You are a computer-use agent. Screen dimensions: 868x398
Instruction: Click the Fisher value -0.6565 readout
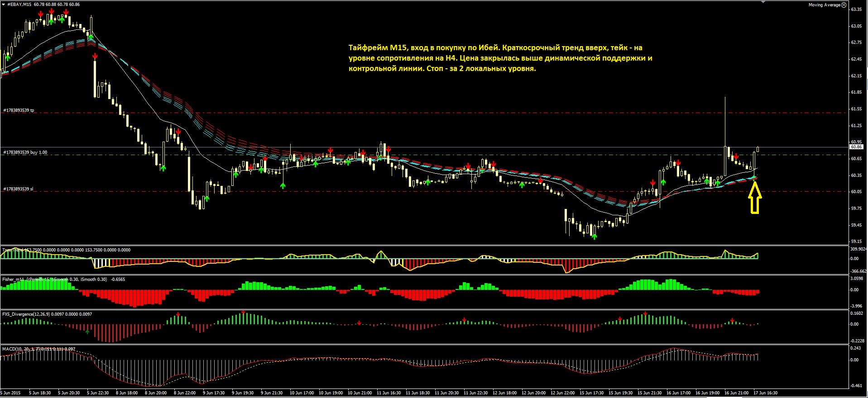point(118,280)
